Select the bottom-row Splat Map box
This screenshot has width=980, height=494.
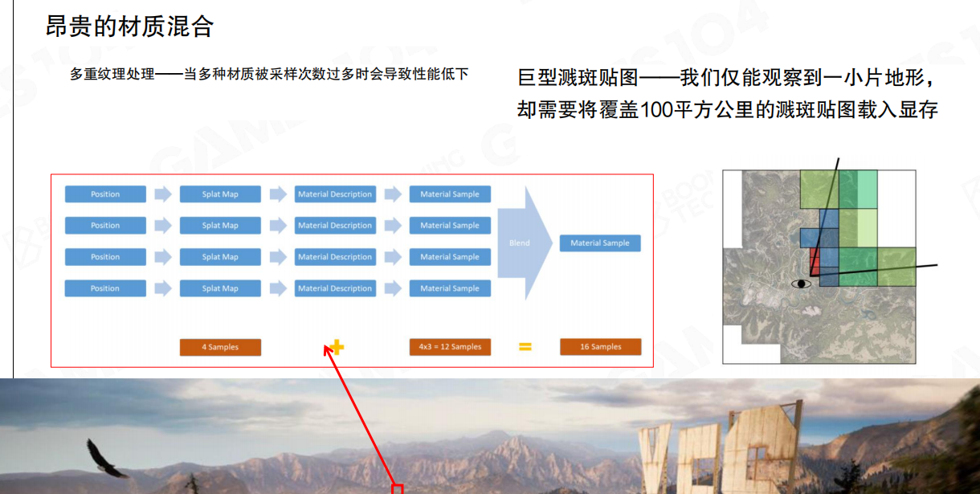click(220, 288)
